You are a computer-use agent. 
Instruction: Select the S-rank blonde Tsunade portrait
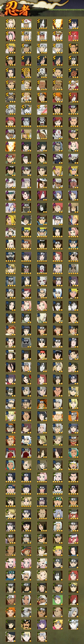pos(11,24)
